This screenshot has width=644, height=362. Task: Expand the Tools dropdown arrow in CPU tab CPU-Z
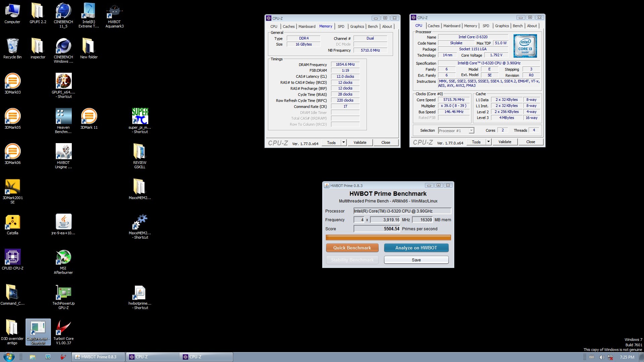(488, 142)
